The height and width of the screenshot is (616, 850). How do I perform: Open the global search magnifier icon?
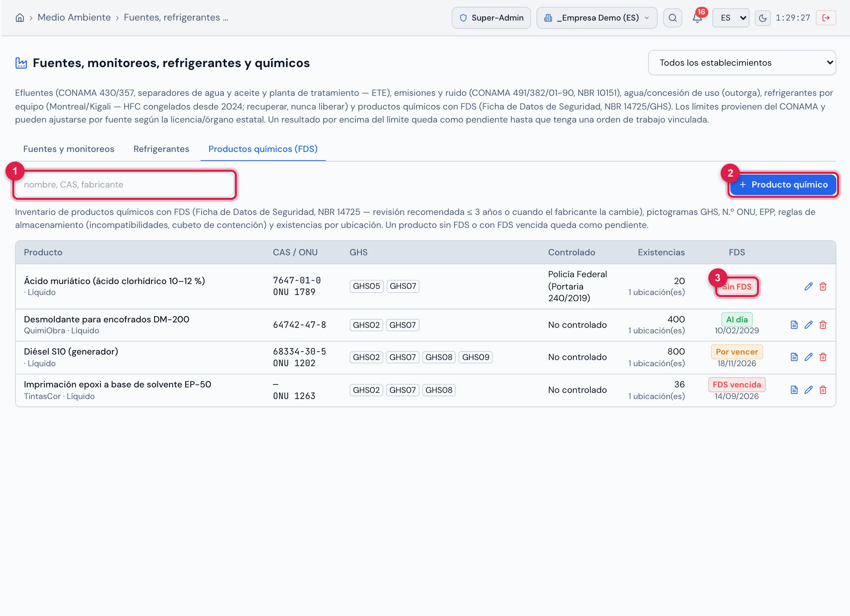coord(672,17)
